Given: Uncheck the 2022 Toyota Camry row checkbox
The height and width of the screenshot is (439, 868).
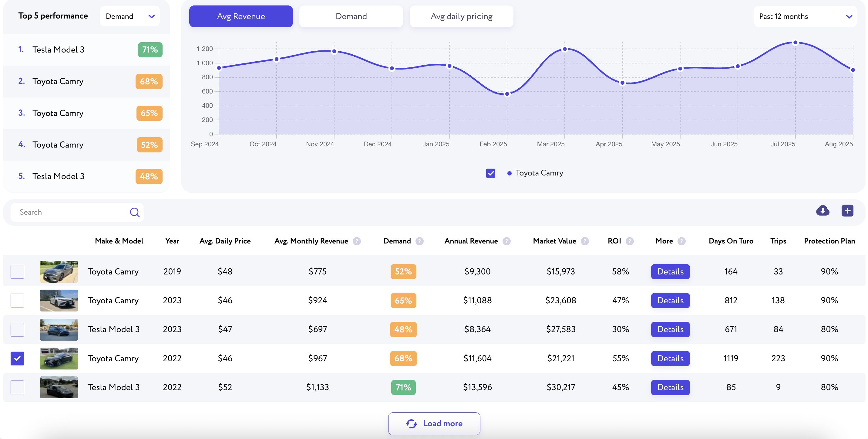Looking at the screenshot, I should [18, 358].
